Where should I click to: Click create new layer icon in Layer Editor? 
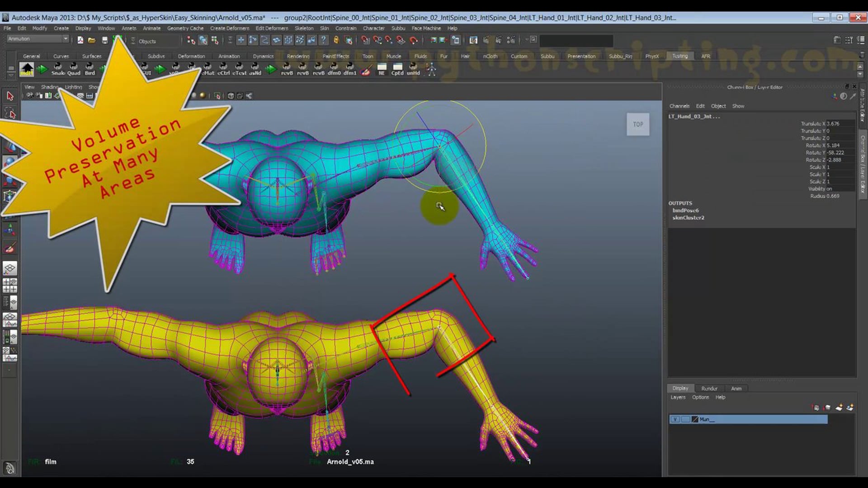pos(839,408)
